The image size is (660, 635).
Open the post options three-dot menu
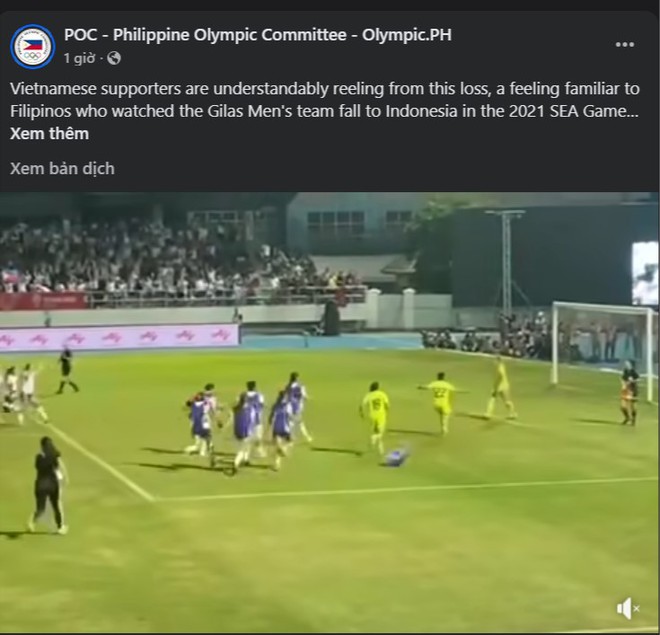pyautogui.click(x=625, y=45)
